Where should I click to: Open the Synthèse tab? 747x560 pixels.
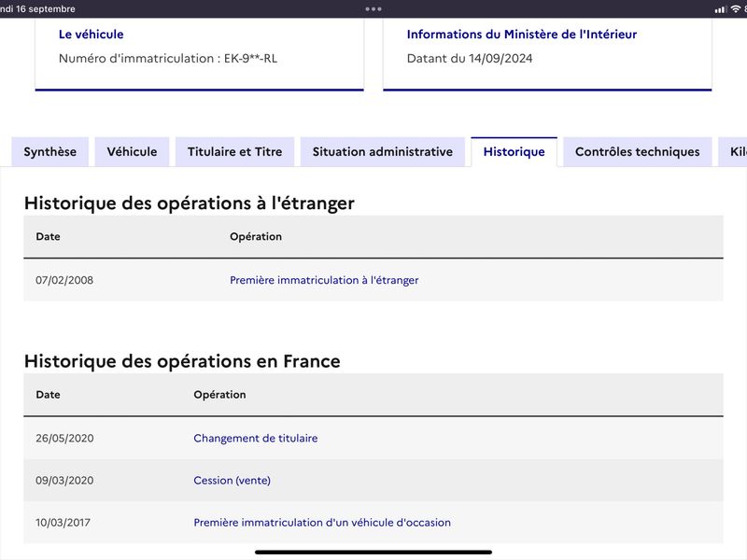pyautogui.click(x=50, y=152)
